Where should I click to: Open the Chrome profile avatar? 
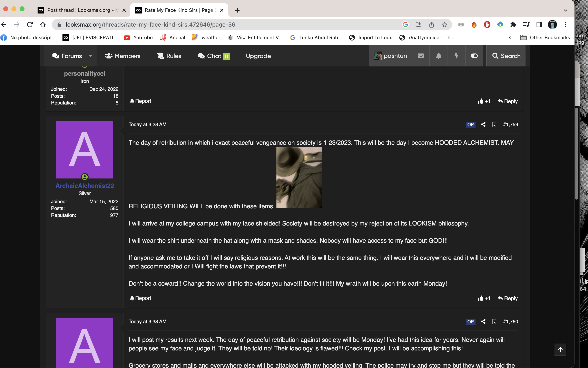coord(552,25)
